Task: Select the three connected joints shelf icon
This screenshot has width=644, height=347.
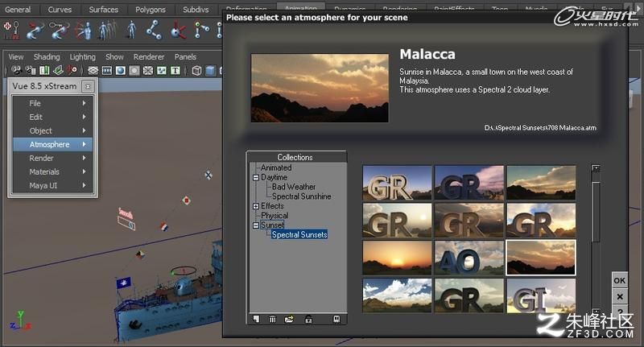Action: pos(154,31)
